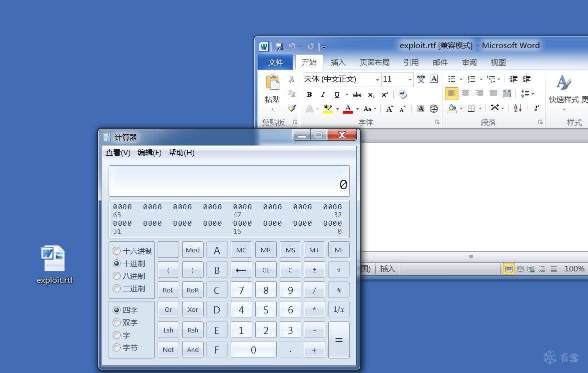Click the Increase Indent icon
The width and height of the screenshot is (588, 373).
[526, 79]
